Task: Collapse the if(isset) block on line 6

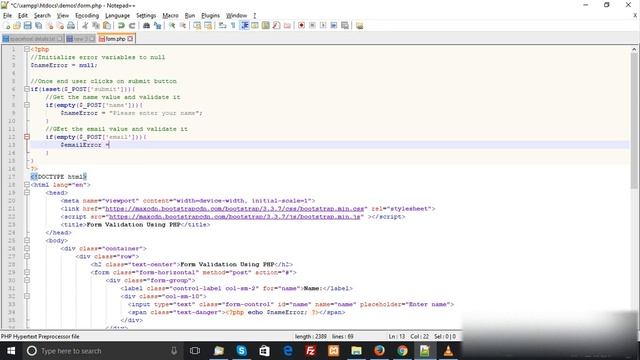Action: tap(27, 89)
